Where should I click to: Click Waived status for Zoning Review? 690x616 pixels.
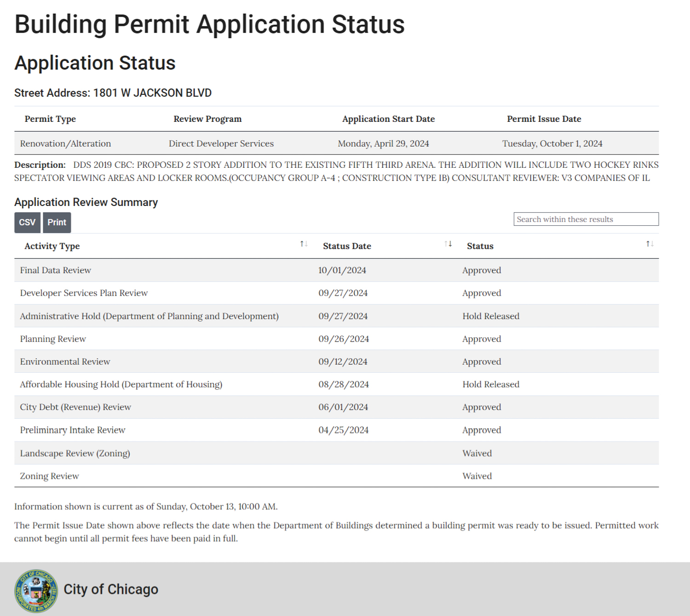[x=477, y=476]
